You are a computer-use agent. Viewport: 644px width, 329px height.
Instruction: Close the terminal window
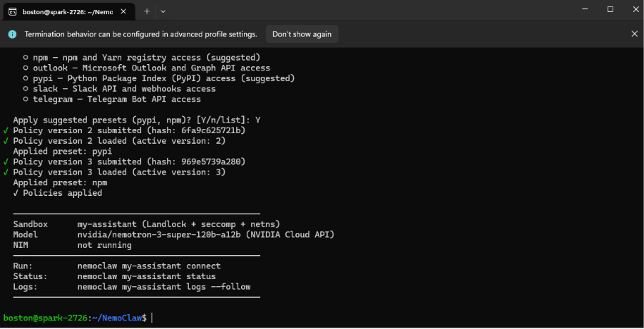[x=635, y=9]
